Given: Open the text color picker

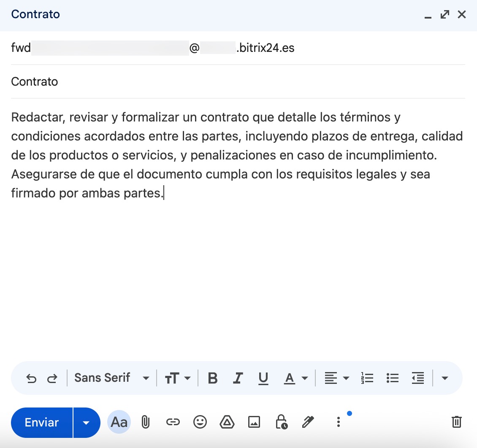Looking at the screenshot, I should pyautogui.click(x=295, y=378).
